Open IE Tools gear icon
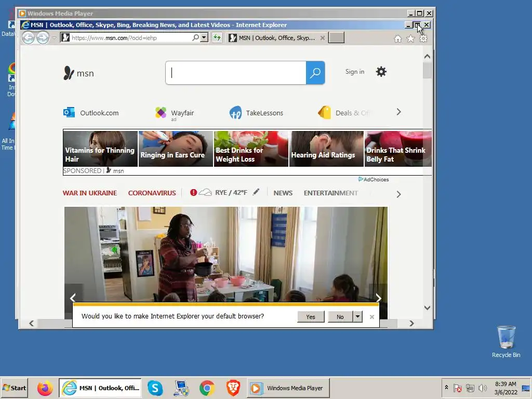Screen dimensions: 532x399 click(423, 38)
